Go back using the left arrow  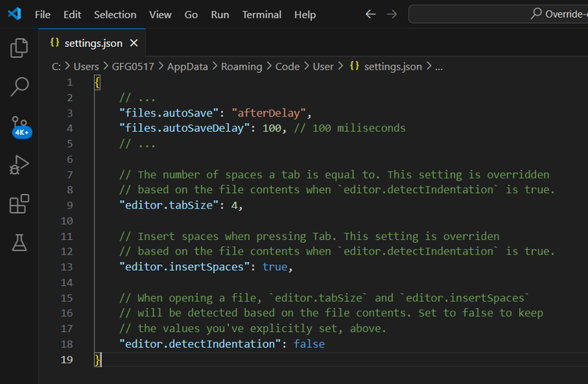tap(371, 14)
